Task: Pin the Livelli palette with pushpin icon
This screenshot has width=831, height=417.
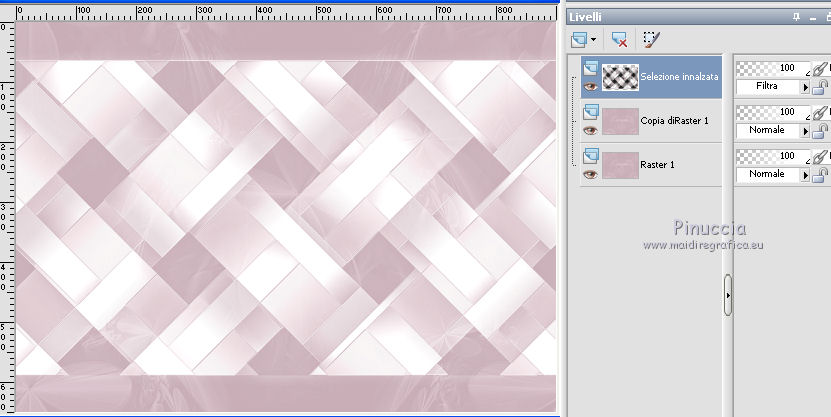Action: (x=796, y=17)
